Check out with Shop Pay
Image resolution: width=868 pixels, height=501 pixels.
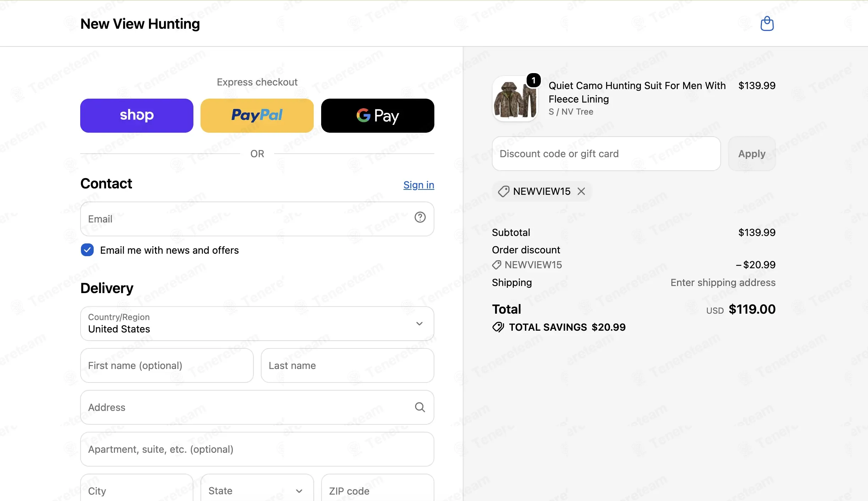137,116
